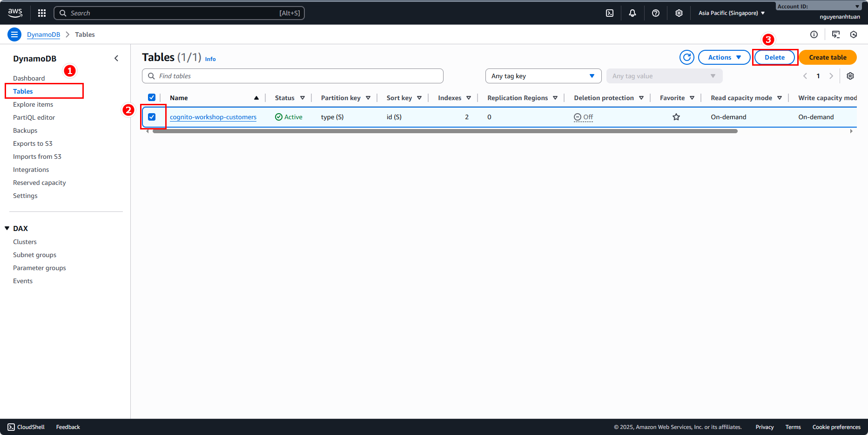Open the AWS services grid menu
Image resolution: width=868 pixels, height=435 pixels.
click(42, 13)
